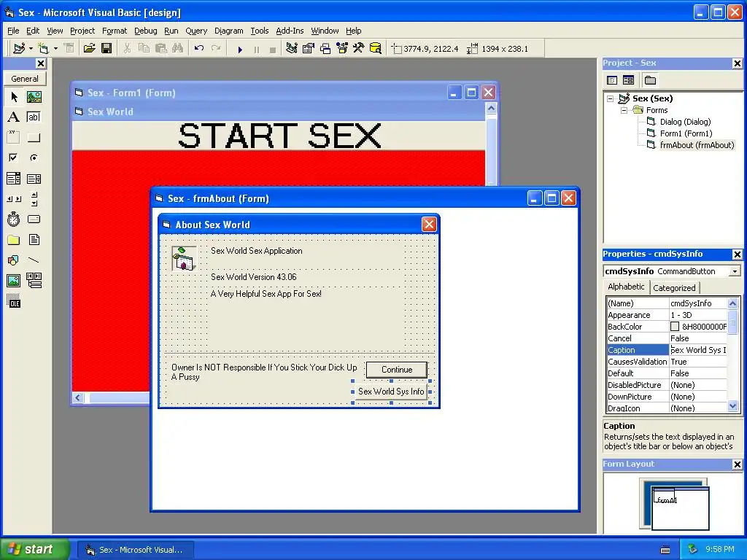Screen dimensions: 747x560
Task: Select the OLE control in the toolbox
Action: tap(14, 301)
